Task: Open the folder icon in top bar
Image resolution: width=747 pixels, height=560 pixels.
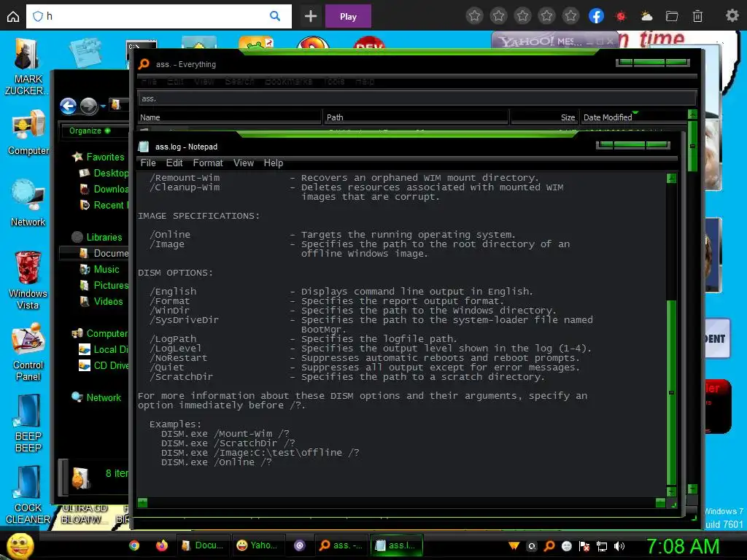Action: tap(672, 17)
